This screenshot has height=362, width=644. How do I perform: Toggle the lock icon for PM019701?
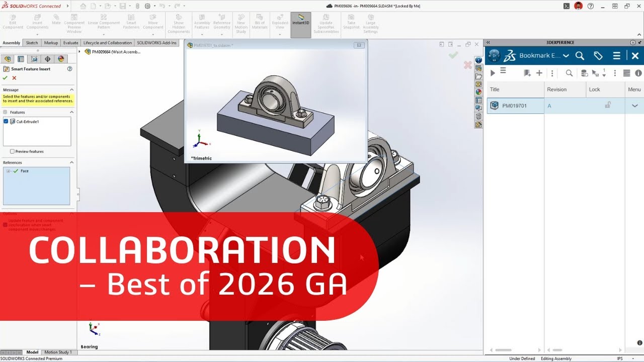click(x=608, y=105)
